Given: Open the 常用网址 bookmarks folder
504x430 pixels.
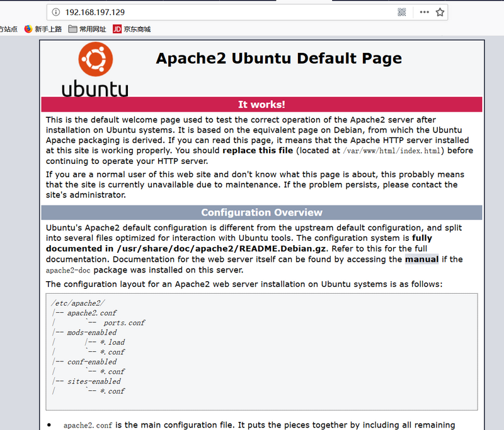Looking at the screenshot, I should [x=87, y=29].
